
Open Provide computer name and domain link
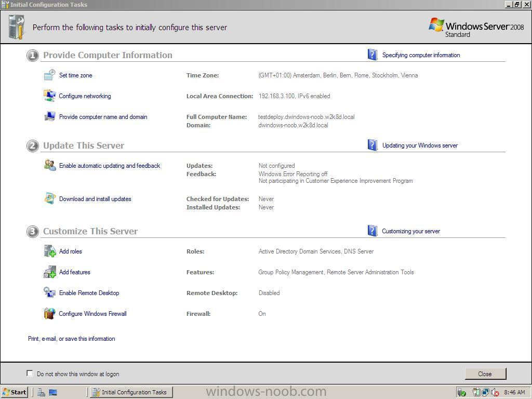point(103,117)
